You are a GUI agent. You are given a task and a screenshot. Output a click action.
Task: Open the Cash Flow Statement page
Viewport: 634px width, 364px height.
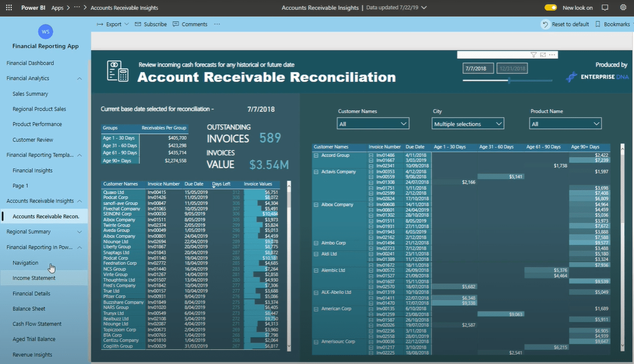pos(37,324)
